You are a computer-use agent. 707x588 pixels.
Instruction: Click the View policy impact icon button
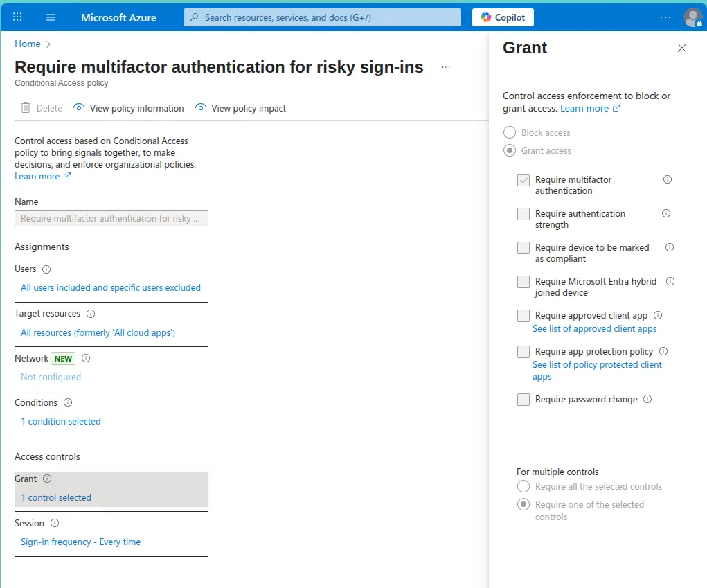[202, 108]
